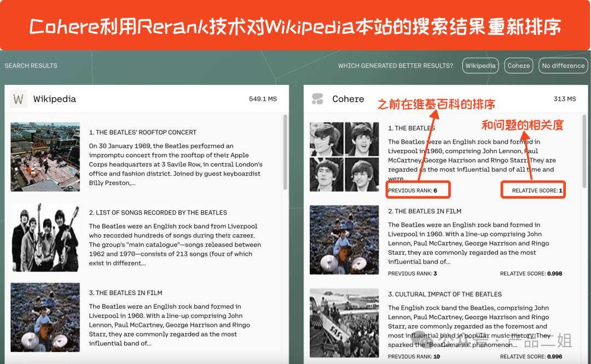
Task: Open result title The Beatles' Rooftop Concert
Action: click(142, 132)
